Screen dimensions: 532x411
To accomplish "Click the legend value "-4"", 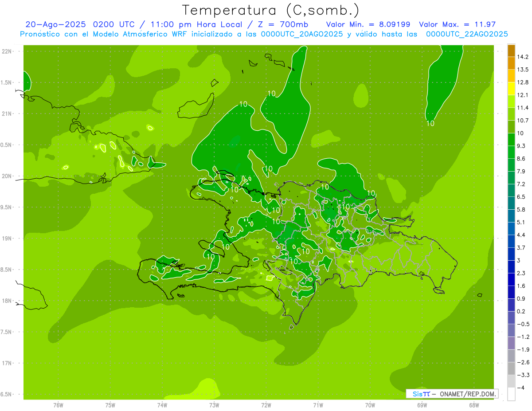I will pyautogui.click(x=521, y=388).
